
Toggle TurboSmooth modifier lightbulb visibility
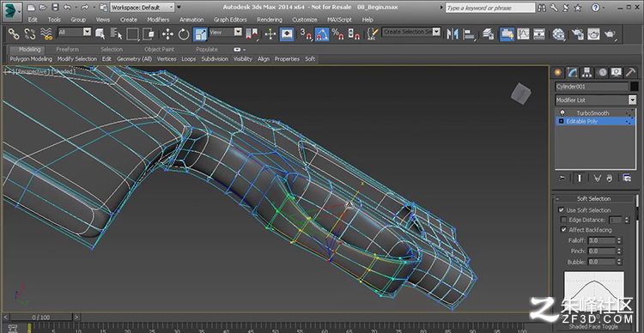pyautogui.click(x=562, y=112)
